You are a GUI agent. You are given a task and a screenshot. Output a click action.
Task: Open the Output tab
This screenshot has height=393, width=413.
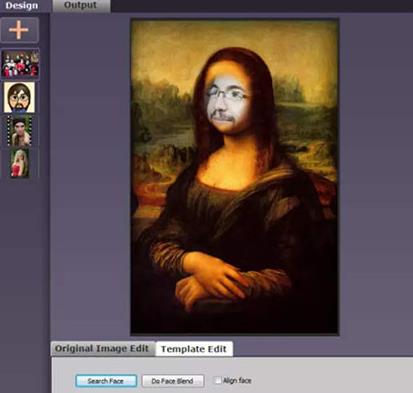80,6
